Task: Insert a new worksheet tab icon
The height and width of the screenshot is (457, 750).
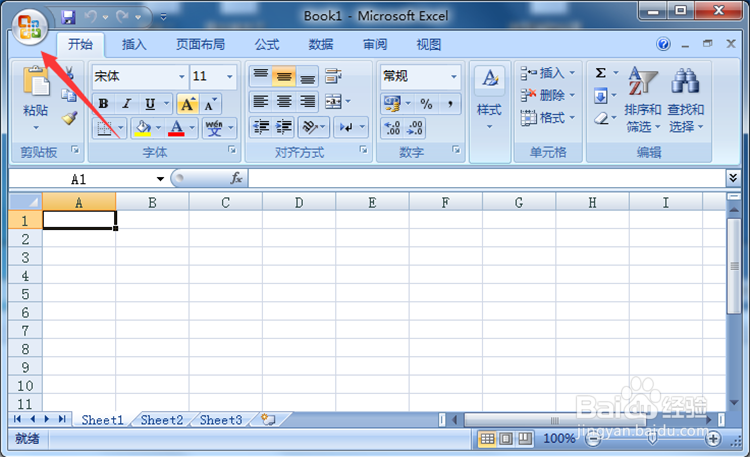Action: pyautogui.click(x=268, y=420)
